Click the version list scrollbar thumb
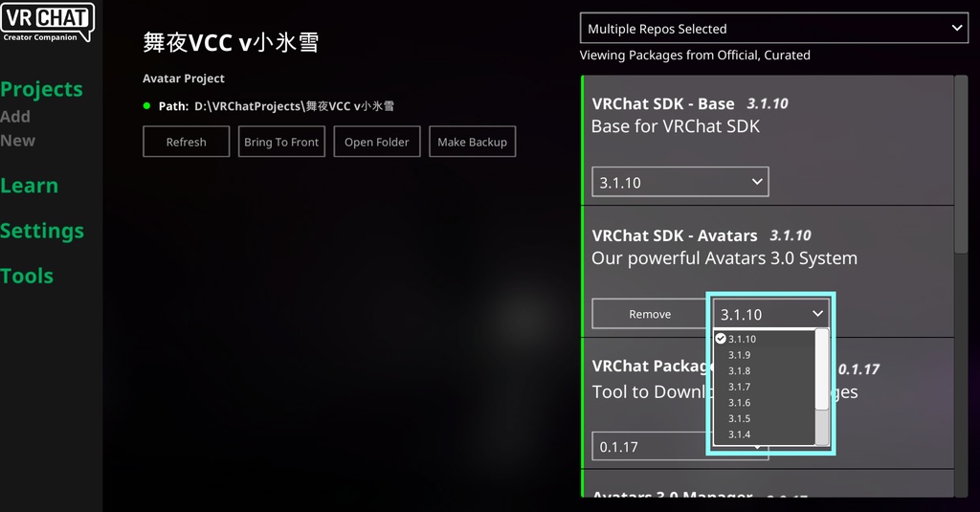 click(x=822, y=369)
